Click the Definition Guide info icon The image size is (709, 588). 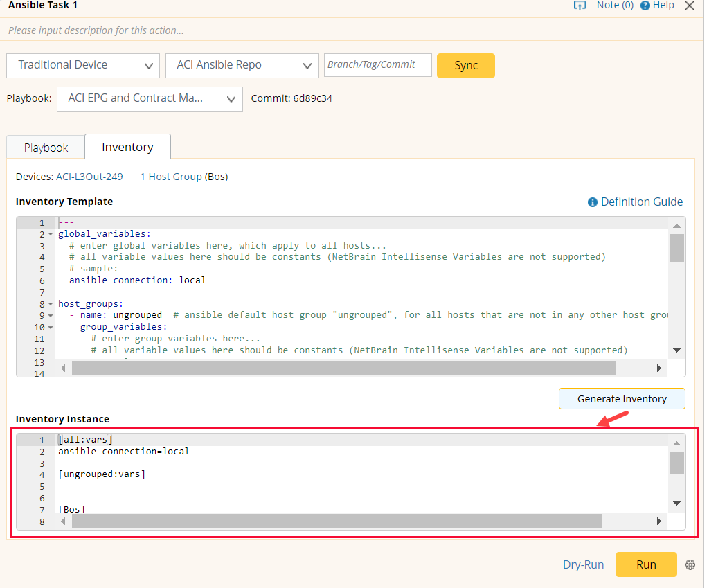[x=592, y=202]
